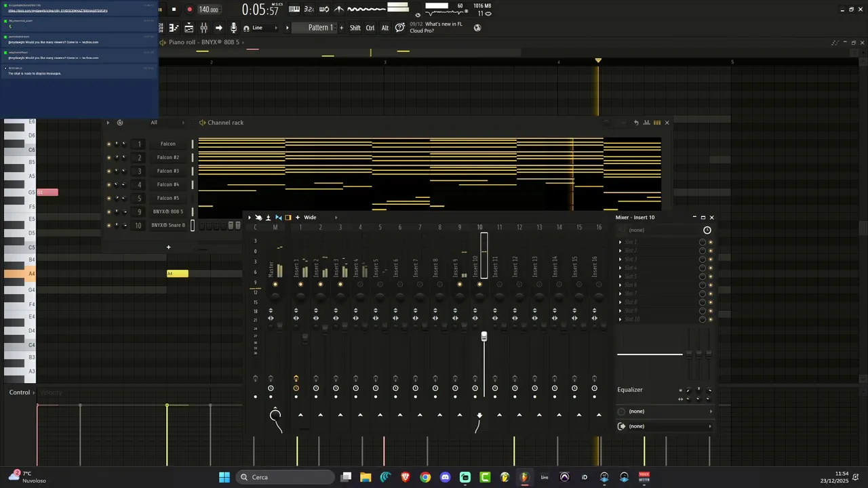The width and height of the screenshot is (868, 488).
Task: Open What's new in FL Cloud Pro news
Action: (x=436, y=27)
